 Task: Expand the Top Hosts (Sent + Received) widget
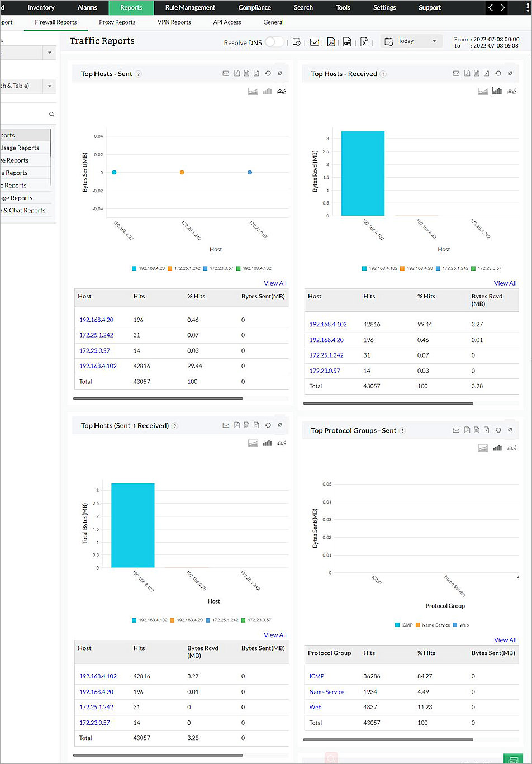280,425
